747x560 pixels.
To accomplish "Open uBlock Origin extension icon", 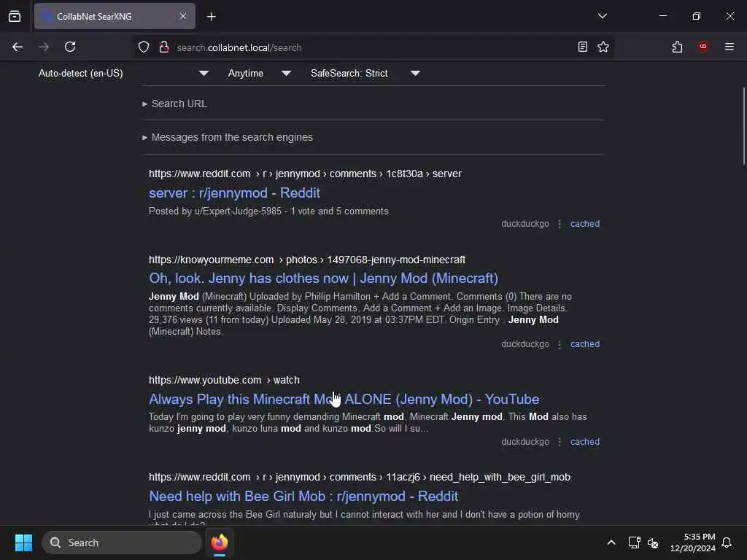I will pos(703,46).
